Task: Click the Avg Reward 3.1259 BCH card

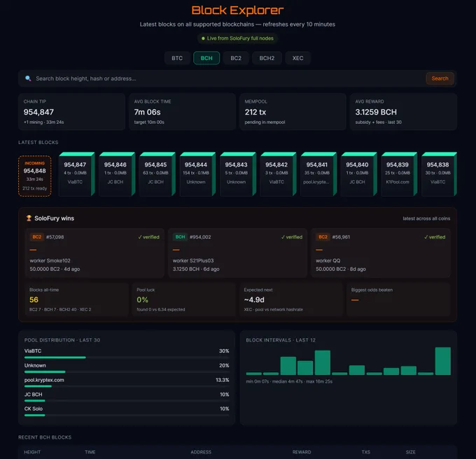Action: (x=403, y=112)
